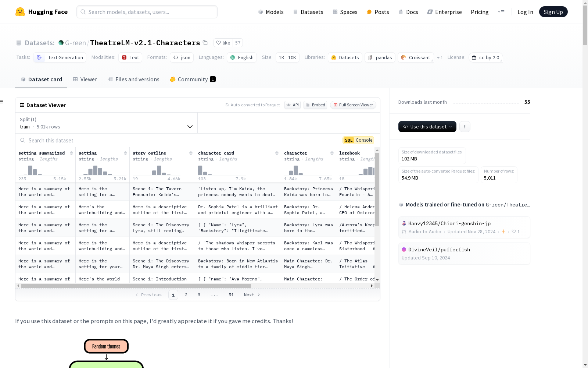Click the search magnifier icon in top bar
Screen dimensions: 588x368
coord(83,12)
